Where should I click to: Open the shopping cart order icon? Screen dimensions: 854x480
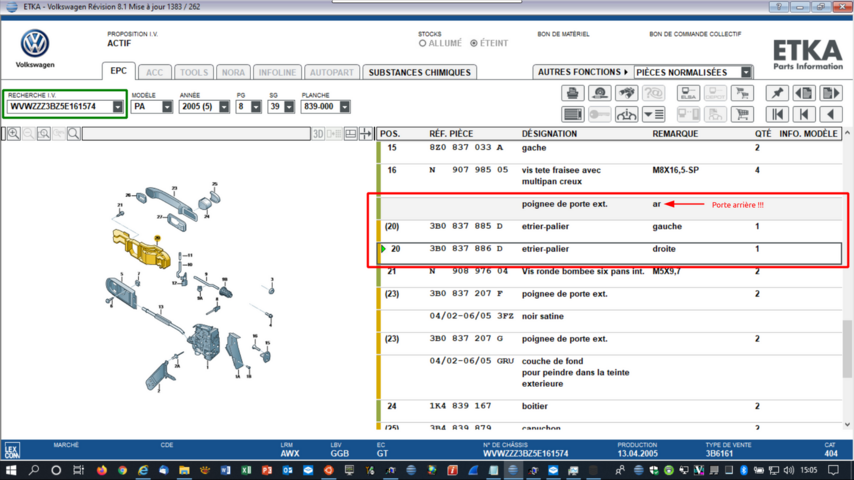pyautogui.click(x=742, y=114)
